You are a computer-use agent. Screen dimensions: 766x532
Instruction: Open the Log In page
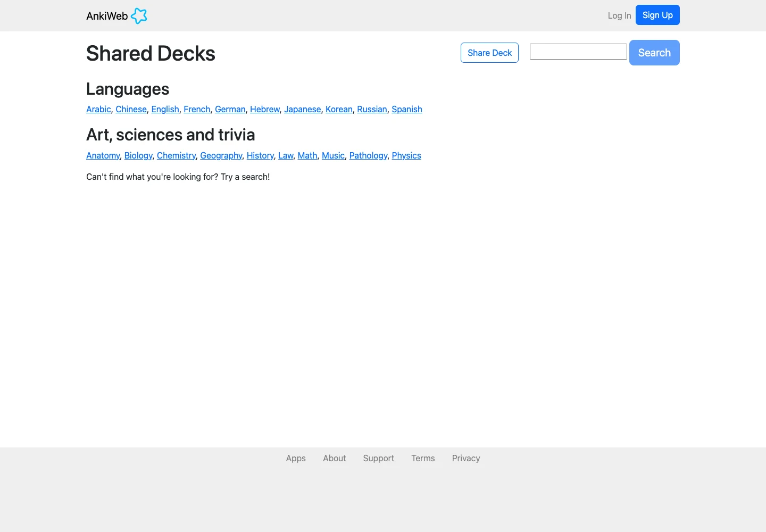pos(619,15)
